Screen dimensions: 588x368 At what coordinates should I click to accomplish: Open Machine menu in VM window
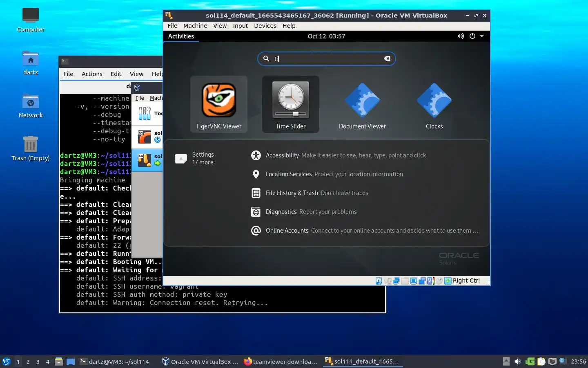(195, 26)
